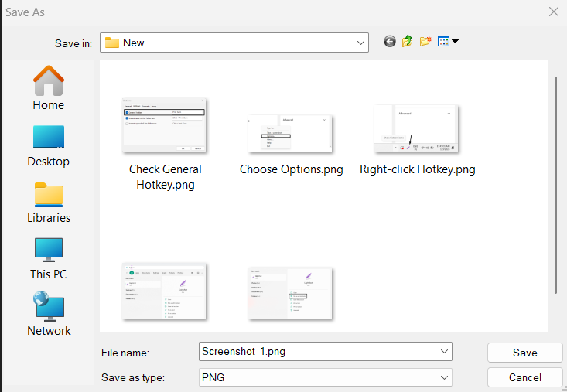Click the vertical scrollbar in file list
This screenshot has width=567, height=392.
pos(555,186)
